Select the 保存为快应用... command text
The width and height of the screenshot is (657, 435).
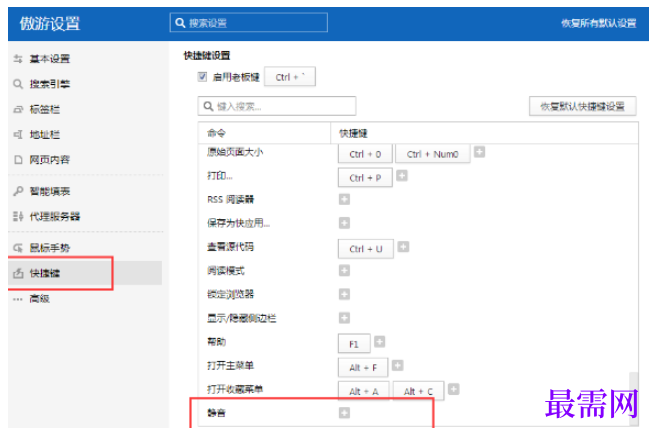[238, 223]
